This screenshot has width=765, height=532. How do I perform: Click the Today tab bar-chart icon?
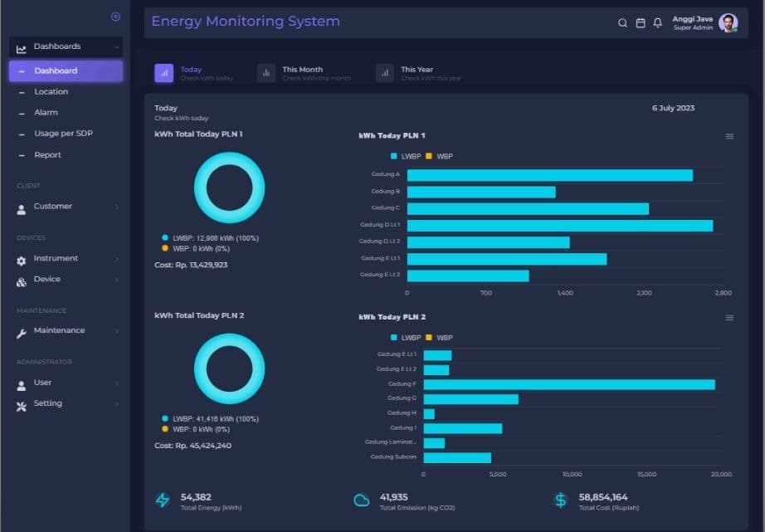coord(164,73)
